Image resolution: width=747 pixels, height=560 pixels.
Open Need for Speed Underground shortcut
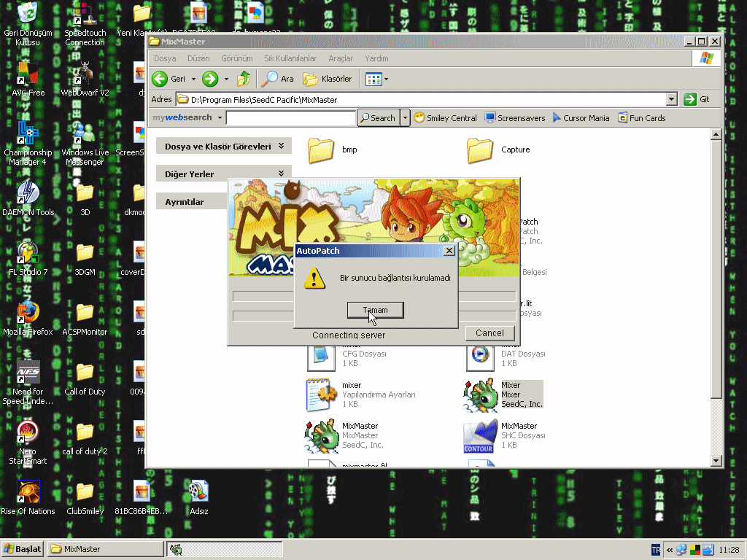(28, 382)
